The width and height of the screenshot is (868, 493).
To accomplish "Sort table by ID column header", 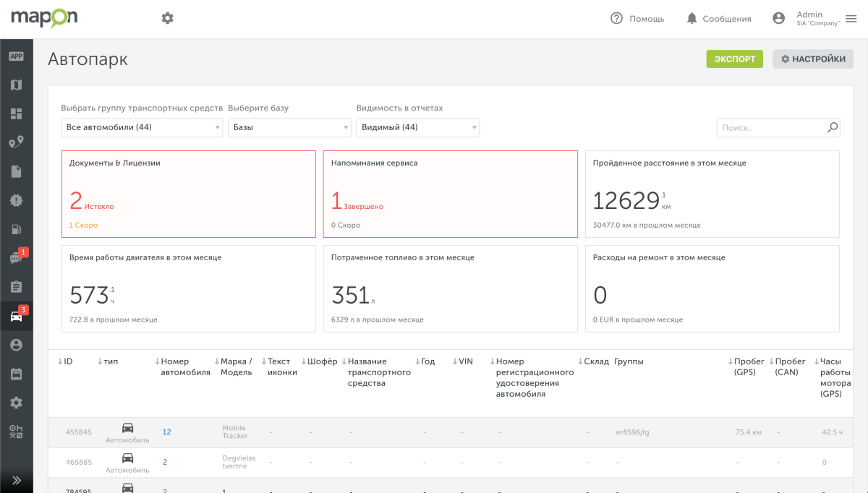I will point(66,361).
